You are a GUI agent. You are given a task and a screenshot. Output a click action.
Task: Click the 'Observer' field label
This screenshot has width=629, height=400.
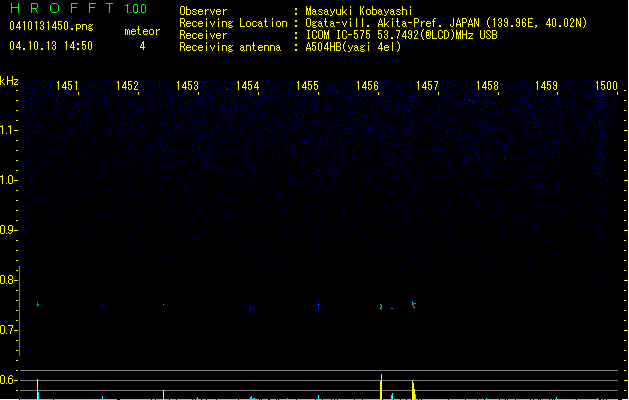click(203, 11)
